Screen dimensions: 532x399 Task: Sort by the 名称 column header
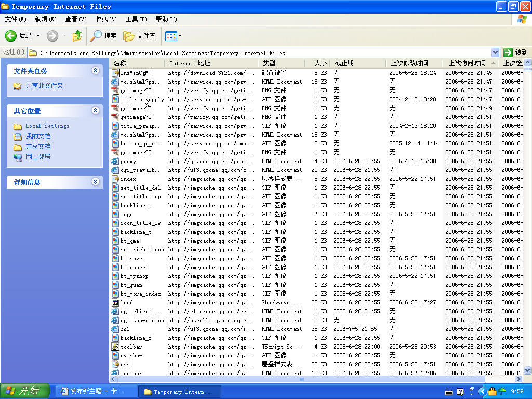pyautogui.click(x=137, y=63)
